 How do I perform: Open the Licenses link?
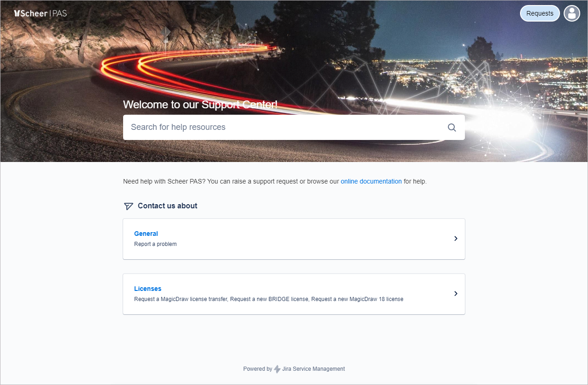(x=148, y=289)
